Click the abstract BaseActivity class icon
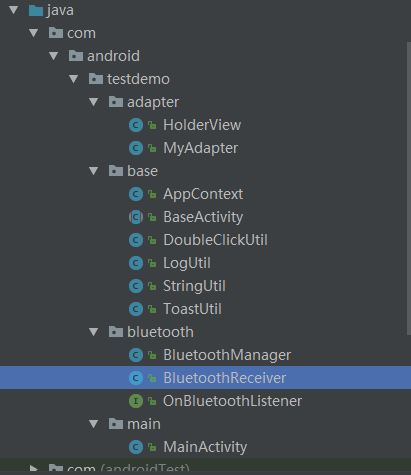411x475 pixels. (136, 217)
